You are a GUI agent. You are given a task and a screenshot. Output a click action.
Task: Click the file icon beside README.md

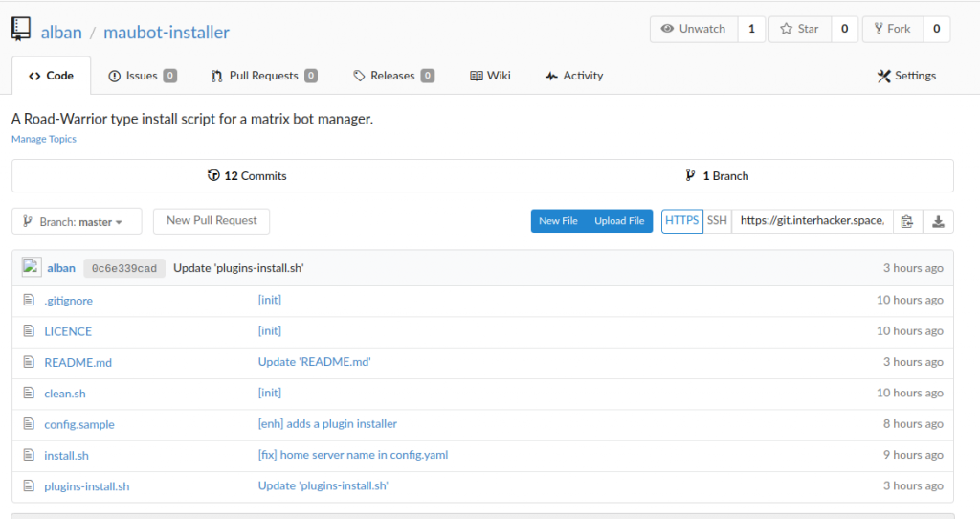pos(29,362)
